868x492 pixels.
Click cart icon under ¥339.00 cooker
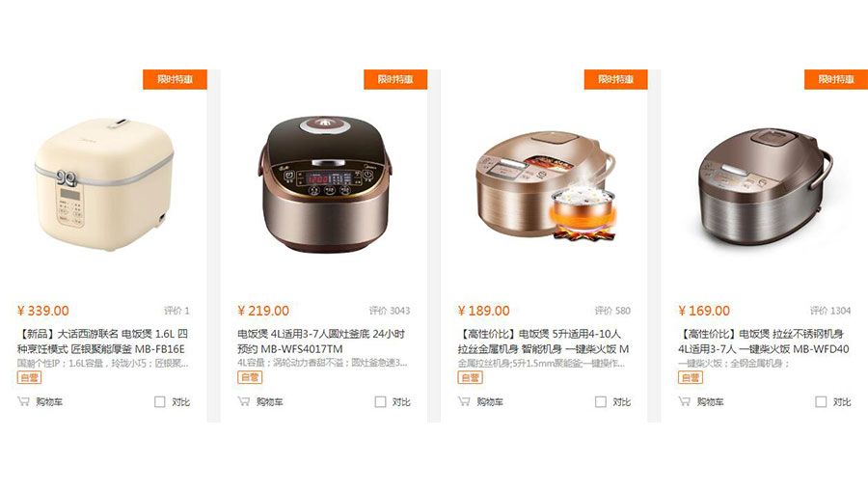click(23, 401)
